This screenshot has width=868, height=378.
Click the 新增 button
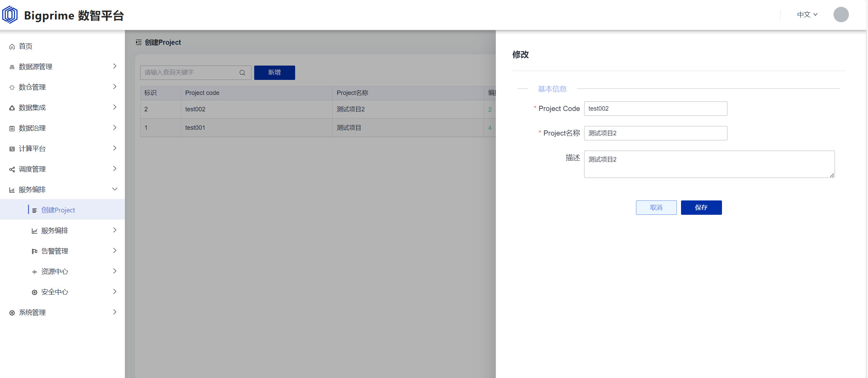(274, 73)
